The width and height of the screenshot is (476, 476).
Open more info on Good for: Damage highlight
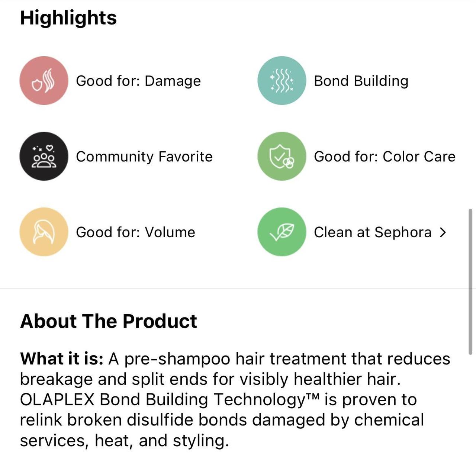pyautogui.click(x=138, y=81)
